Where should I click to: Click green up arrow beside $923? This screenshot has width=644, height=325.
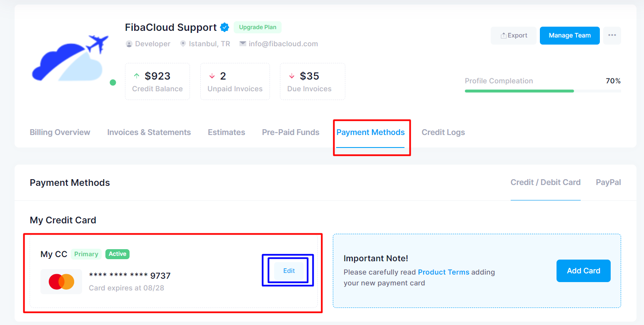(137, 76)
